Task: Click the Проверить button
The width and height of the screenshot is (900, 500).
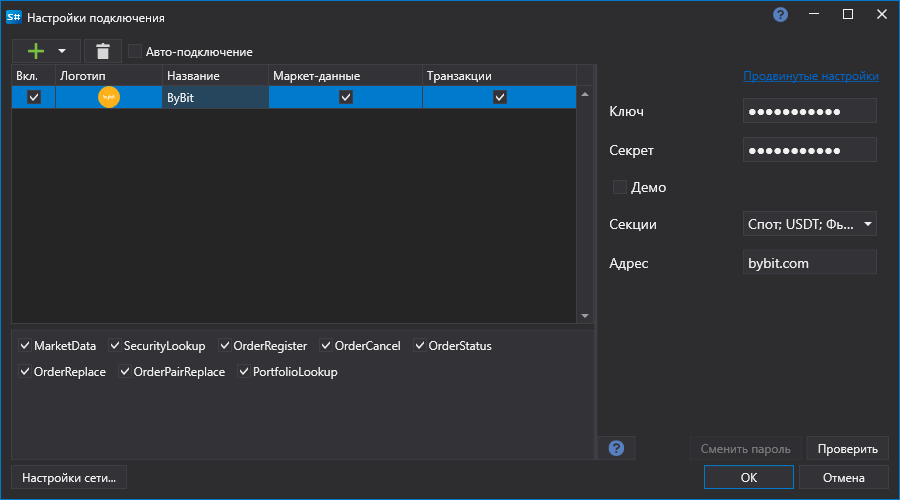Action: point(847,449)
